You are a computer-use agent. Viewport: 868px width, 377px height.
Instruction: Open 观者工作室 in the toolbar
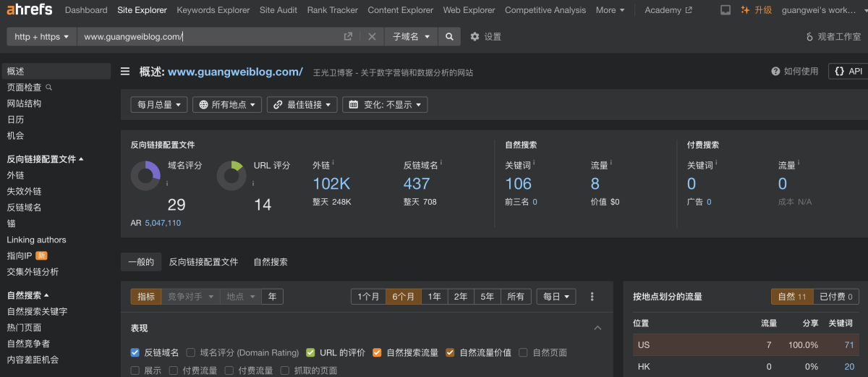pyautogui.click(x=833, y=36)
